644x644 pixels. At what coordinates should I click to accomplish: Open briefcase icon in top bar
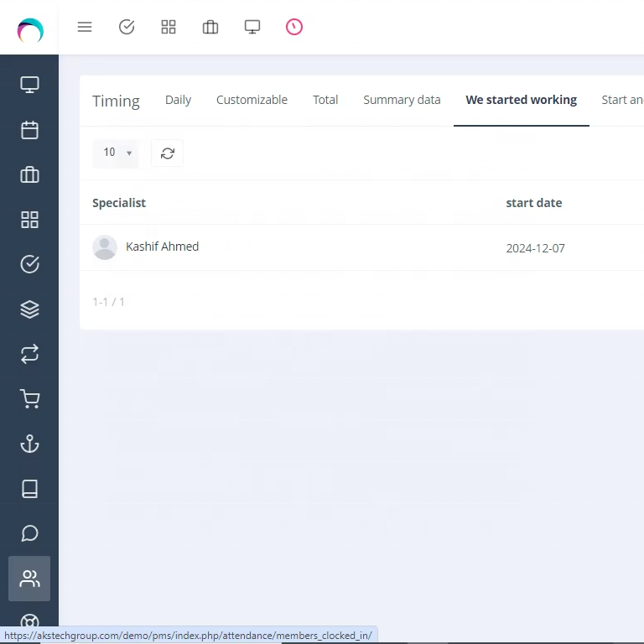pos(210,27)
